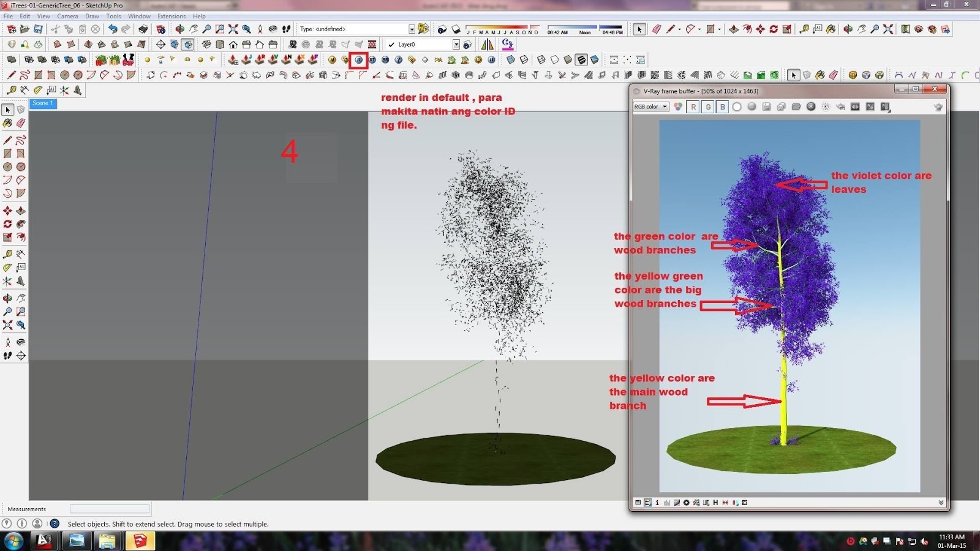This screenshot has height=551, width=980.
Task: Click Noon on the shadow time slider
Action: (x=585, y=32)
